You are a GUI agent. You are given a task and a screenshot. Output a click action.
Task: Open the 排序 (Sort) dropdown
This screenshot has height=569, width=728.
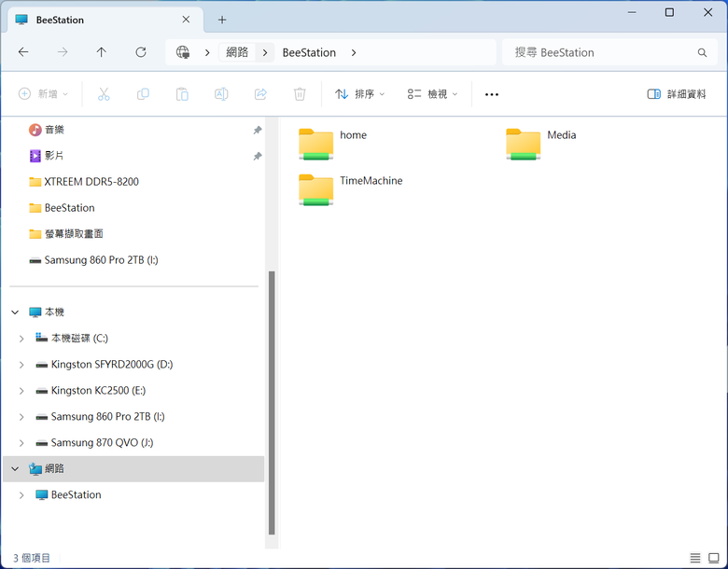click(x=360, y=94)
